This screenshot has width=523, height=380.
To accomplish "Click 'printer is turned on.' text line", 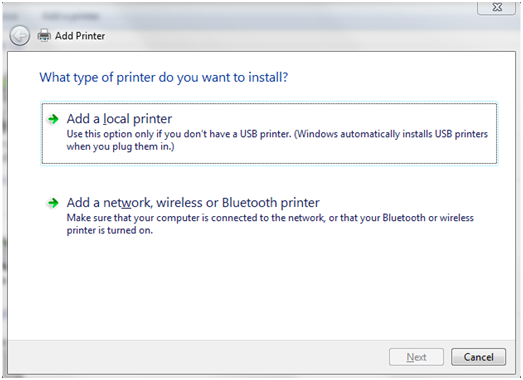I will (x=110, y=230).
